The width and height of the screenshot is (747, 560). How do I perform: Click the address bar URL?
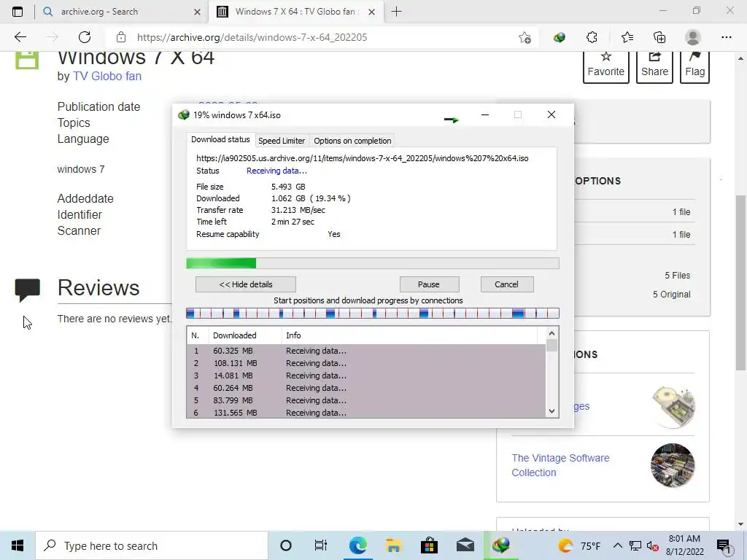[x=252, y=37]
